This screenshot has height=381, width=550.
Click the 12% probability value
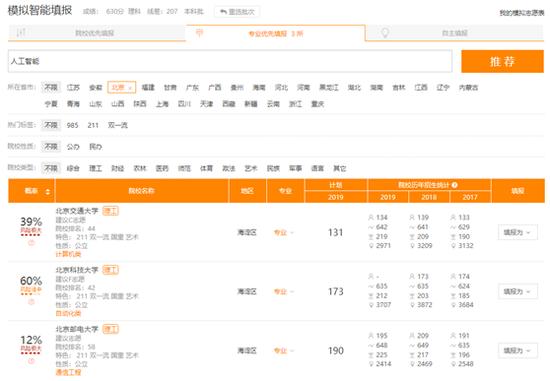click(31, 340)
